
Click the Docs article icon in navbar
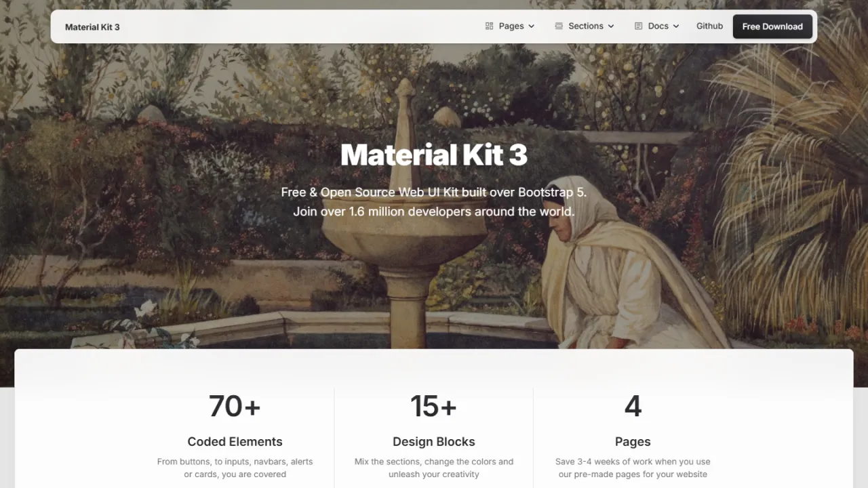[x=638, y=26]
